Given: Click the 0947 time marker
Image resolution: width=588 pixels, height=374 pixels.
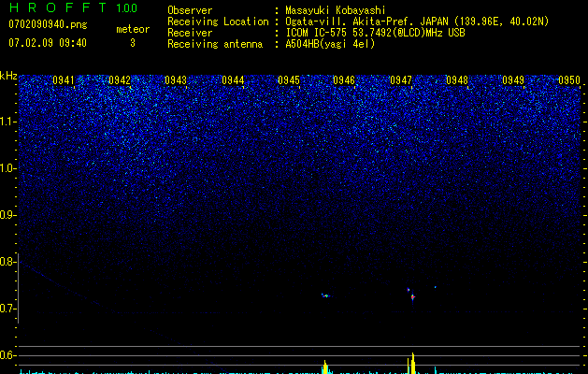Looking at the screenshot, I should (401, 80).
